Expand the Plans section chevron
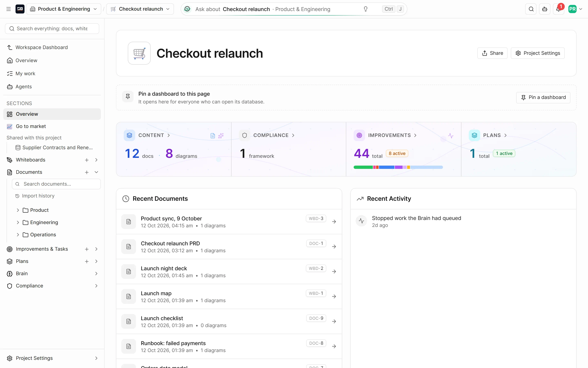The width and height of the screenshot is (588, 368). click(96, 261)
